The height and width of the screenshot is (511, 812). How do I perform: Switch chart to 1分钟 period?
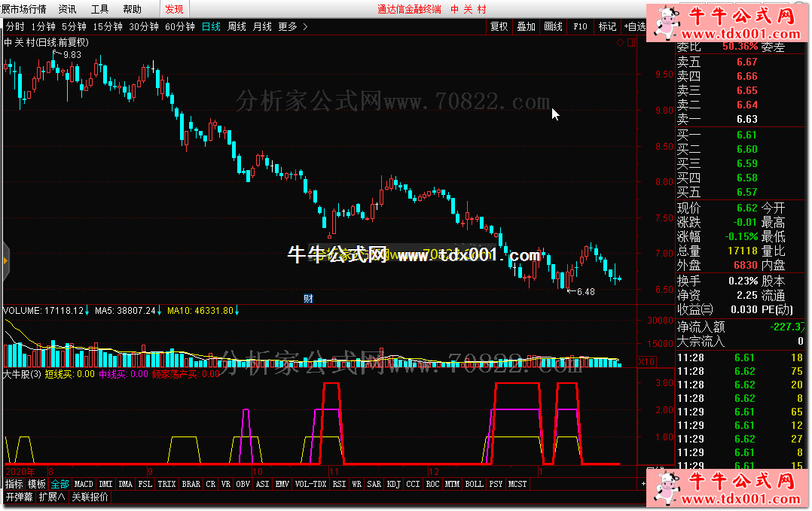pos(43,26)
